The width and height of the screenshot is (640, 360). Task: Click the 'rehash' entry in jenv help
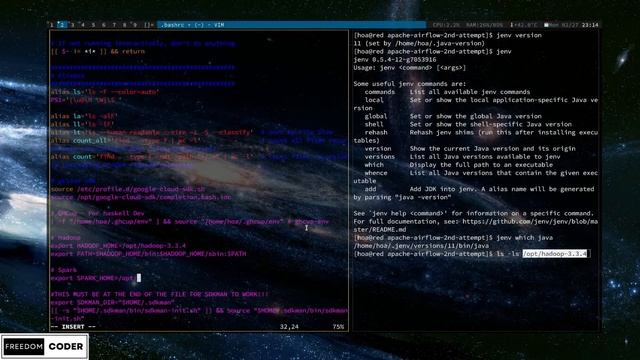[376, 132]
